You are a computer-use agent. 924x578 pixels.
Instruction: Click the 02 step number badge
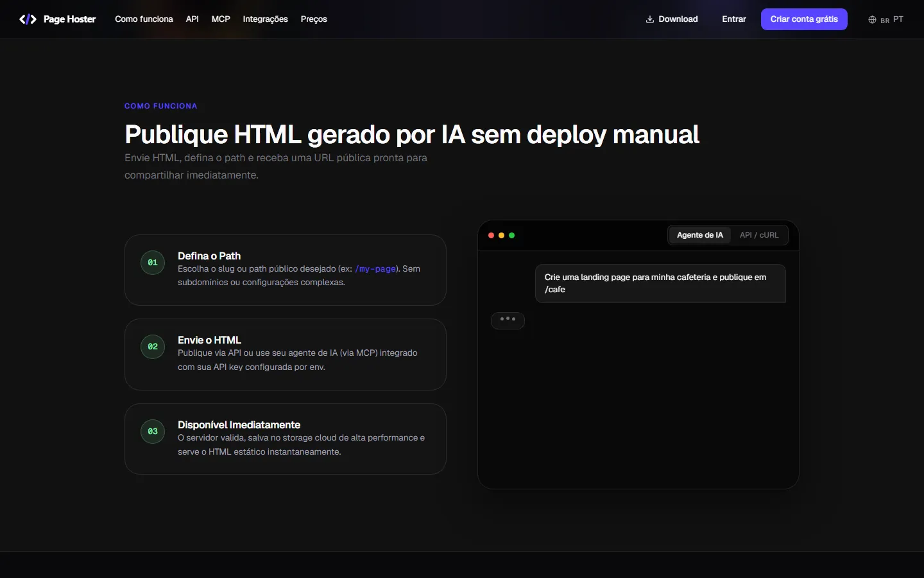coord(153,347)
